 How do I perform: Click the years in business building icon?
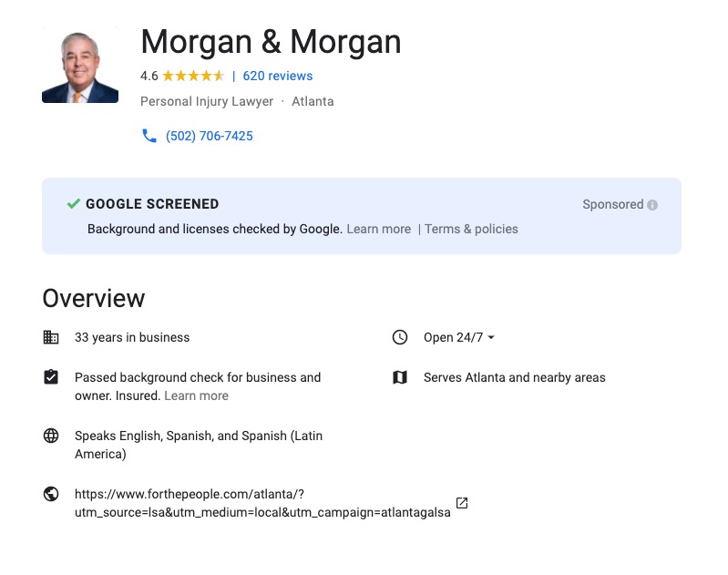51,337
